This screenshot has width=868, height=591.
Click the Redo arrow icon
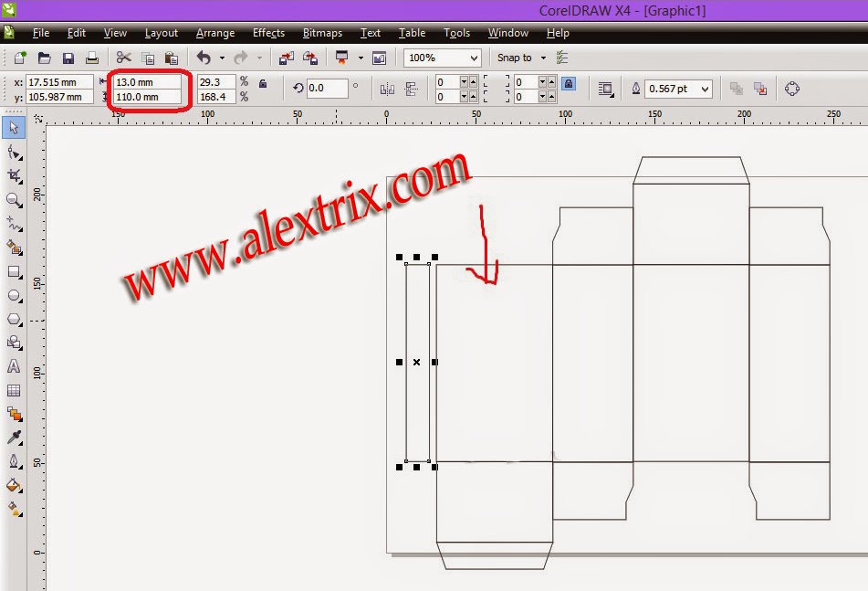point(241,58)
